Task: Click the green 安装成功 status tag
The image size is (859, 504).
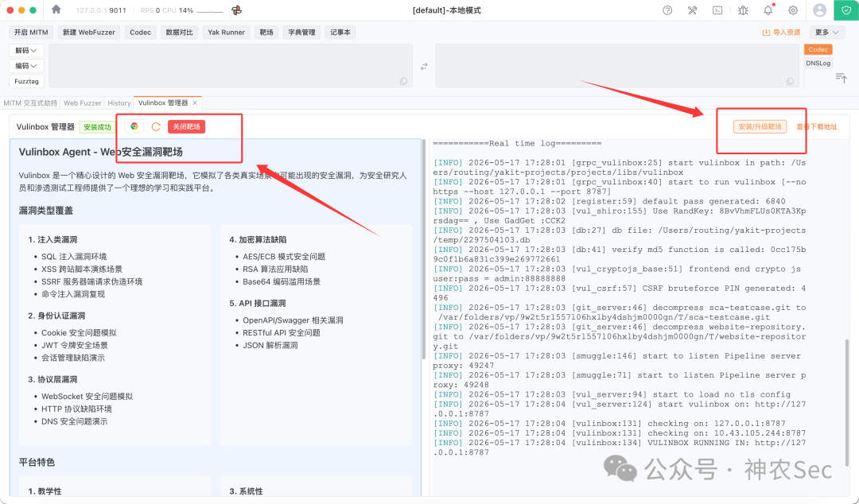Action: [x=98, y=127]
